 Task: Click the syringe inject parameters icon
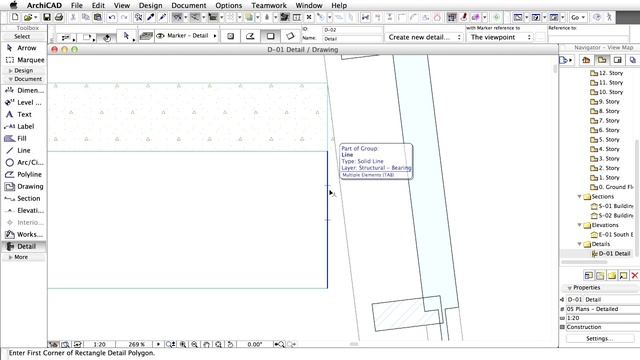point(162,17)
